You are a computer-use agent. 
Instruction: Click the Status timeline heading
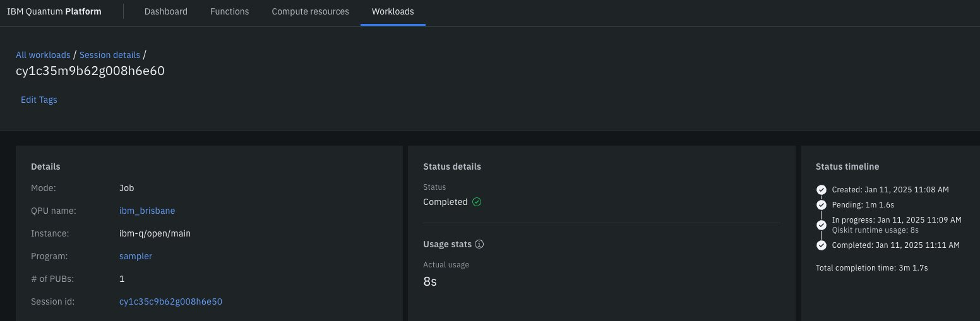[x=847, y=166]
